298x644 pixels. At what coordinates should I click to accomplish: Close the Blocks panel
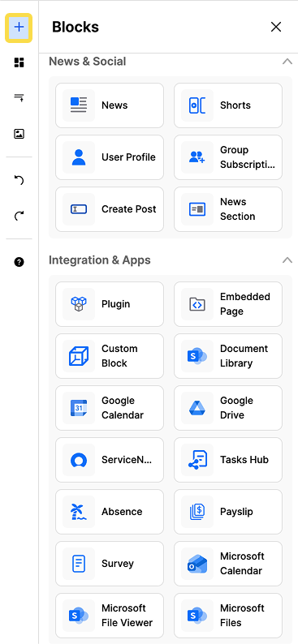point(276,27)
